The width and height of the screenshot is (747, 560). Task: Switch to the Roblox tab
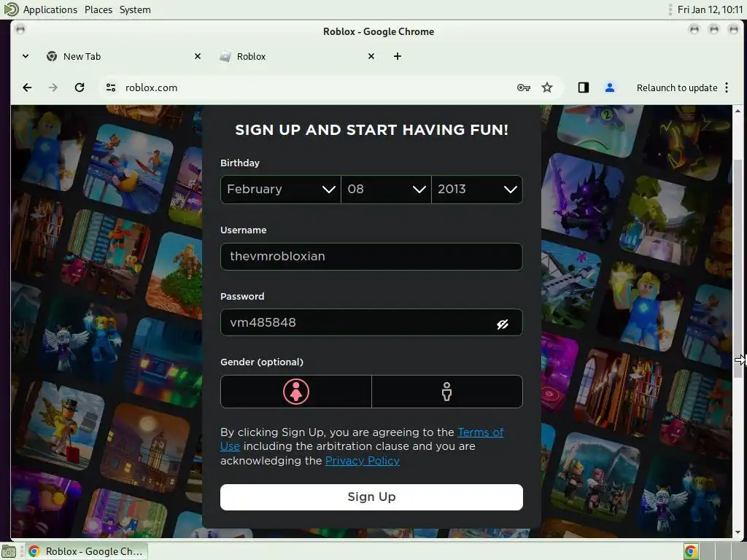click(298, 56)
